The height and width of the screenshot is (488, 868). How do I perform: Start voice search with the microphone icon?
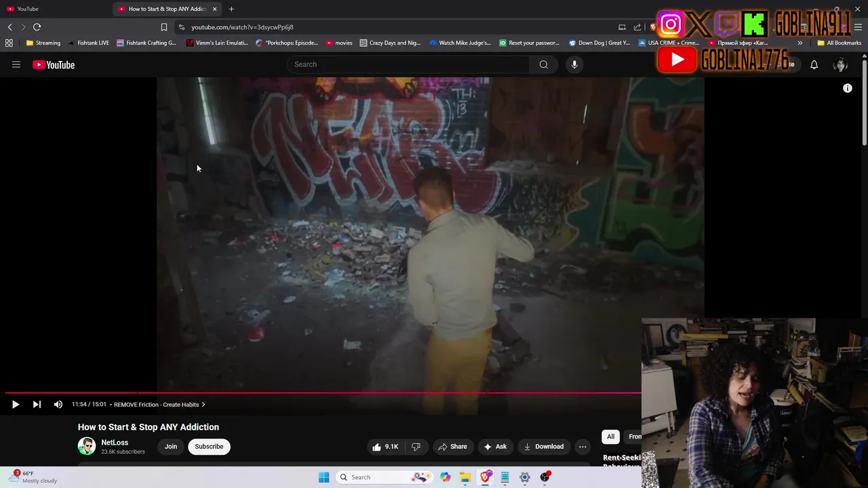pyautogui.click(x=574, y=64)
